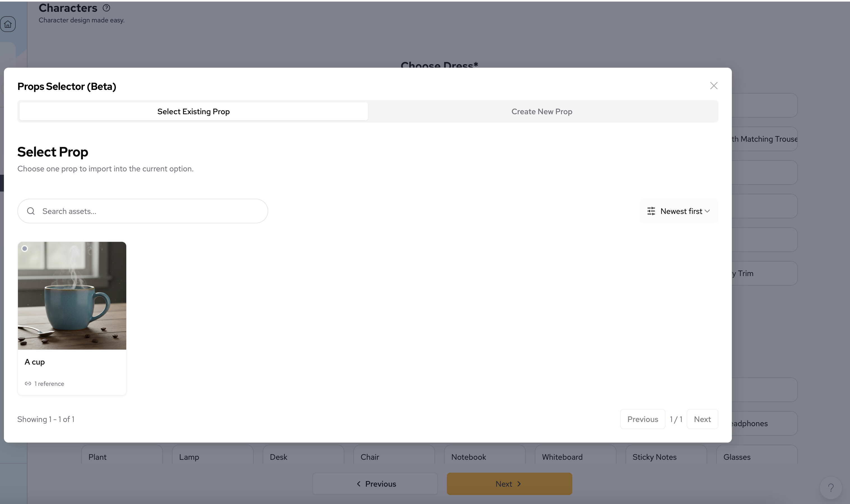Click the link icon beside 1 reference
This screenshot has width=850, height=504.
click(28, 383)
